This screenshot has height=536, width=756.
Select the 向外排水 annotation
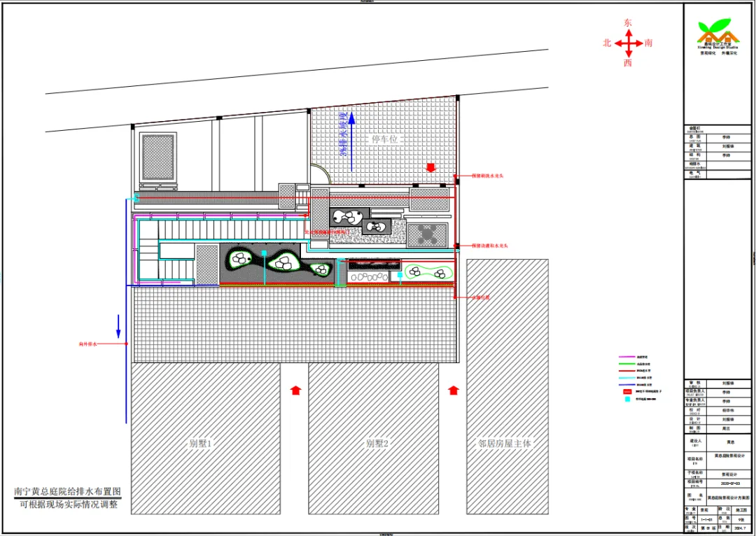[x=87, y=344]
